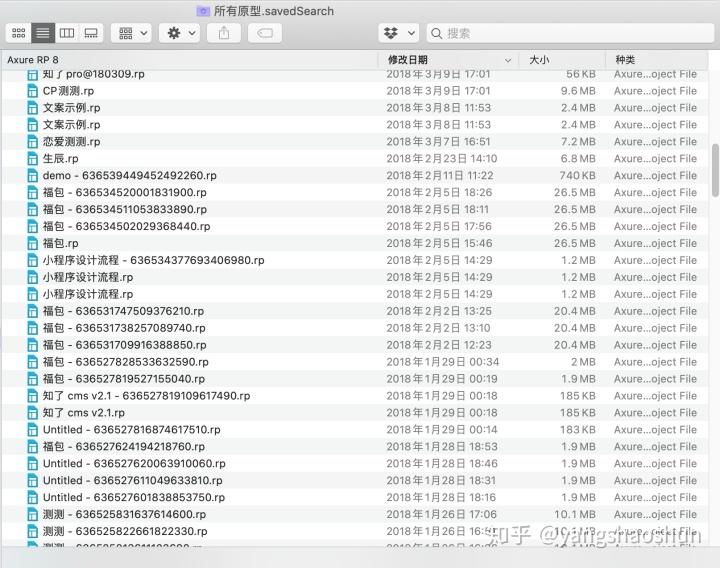Click icon of Untitled - 636527816874617510.rp
The image size is (720, 568).
32,430
